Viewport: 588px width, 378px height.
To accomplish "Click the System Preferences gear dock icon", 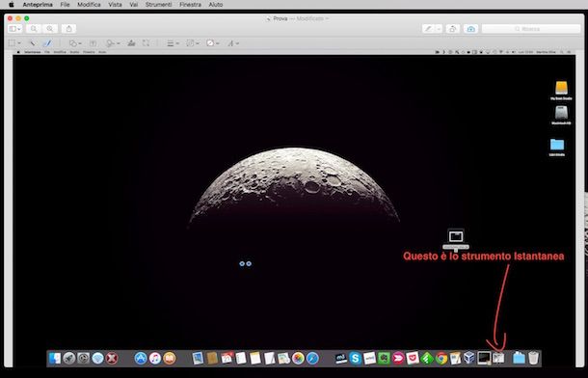I will (83, 358).
